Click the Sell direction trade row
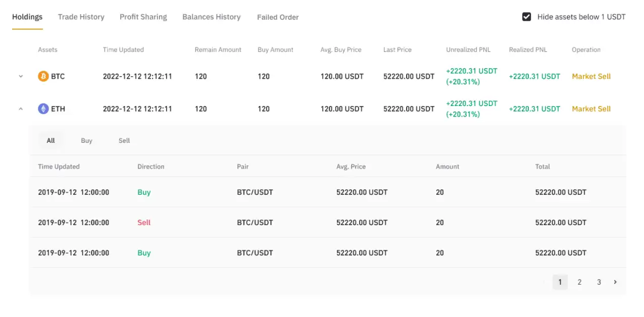Viewport: 644px width, 317px height. click(x=144, y=223)
